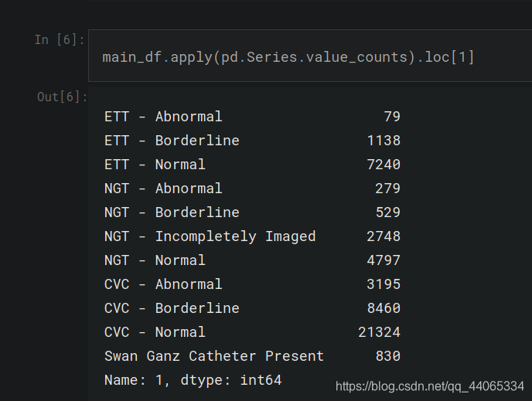Select the CVC - Borderline row label
The height and width of the screenshot is (401, 532).
click(172, 308)
